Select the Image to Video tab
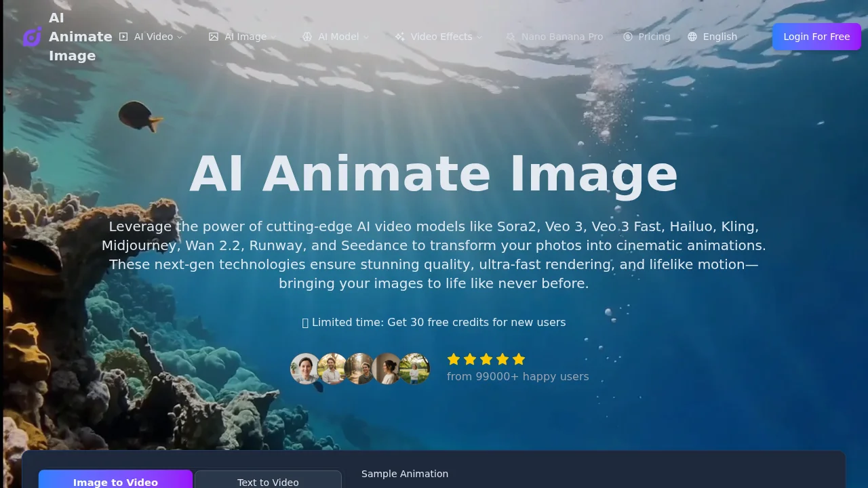Image resolution: width=868 pixels, height=488 pixels. pyautogui.click(x=115, y=481)
